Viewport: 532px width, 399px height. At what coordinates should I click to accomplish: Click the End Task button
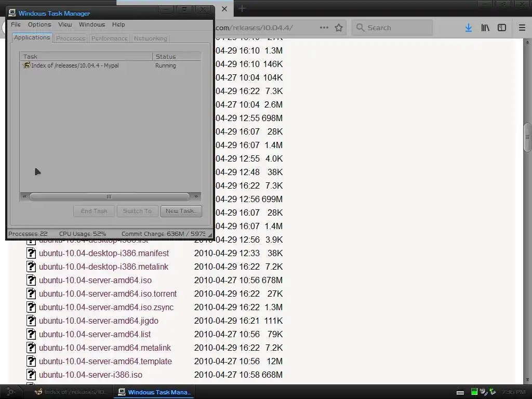94,211
